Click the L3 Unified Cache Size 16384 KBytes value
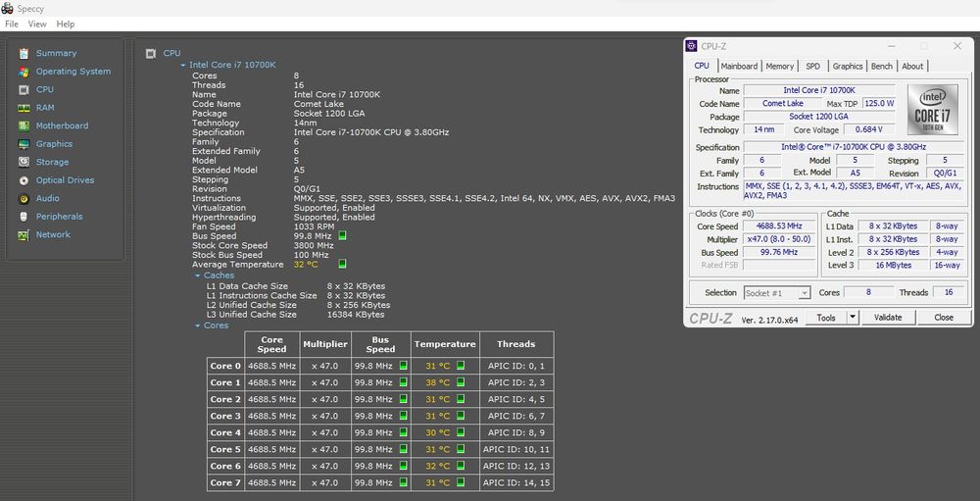This screenshot has width=980, height=501. pos(356,315)
